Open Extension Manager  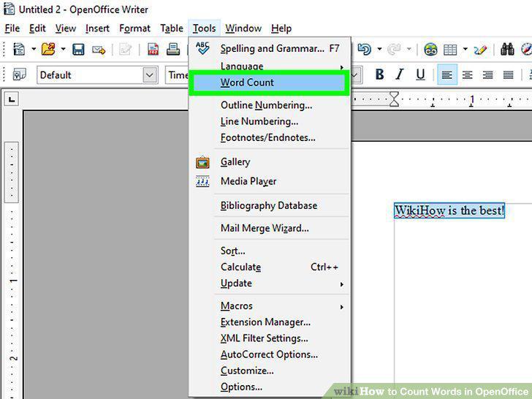(x=270, y=322)
